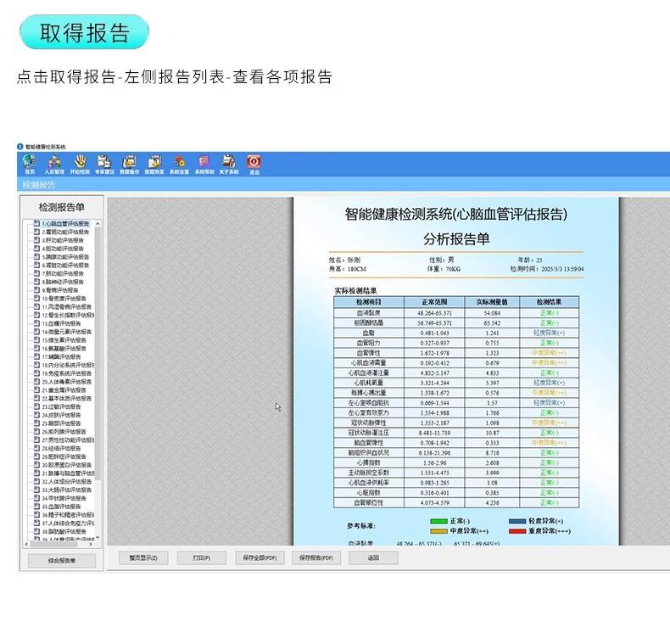Click the report list scroll-down arrow
Image resolution: width=670 pixels, height=644 pixels.
[98, 538]
